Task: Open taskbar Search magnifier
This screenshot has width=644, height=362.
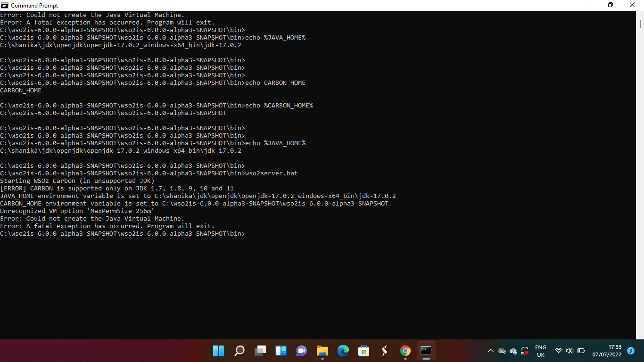Action: pos(239,351)
